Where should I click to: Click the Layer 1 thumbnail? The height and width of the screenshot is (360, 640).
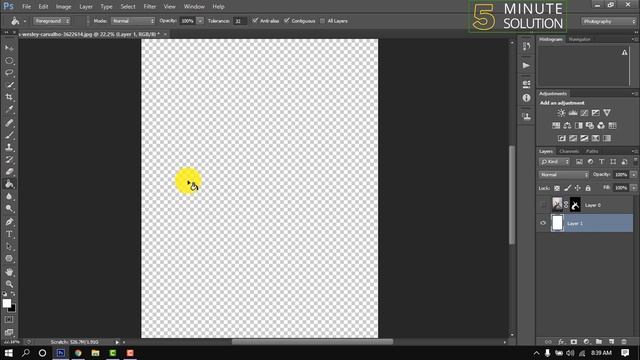557,223
